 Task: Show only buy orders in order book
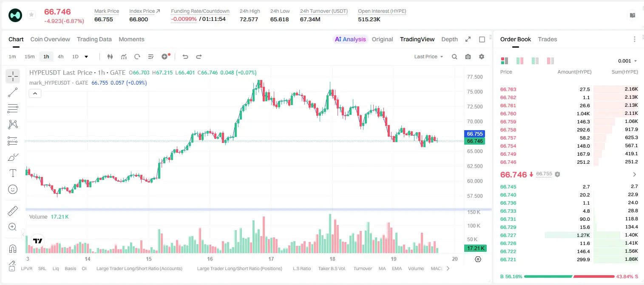(535, 61)
